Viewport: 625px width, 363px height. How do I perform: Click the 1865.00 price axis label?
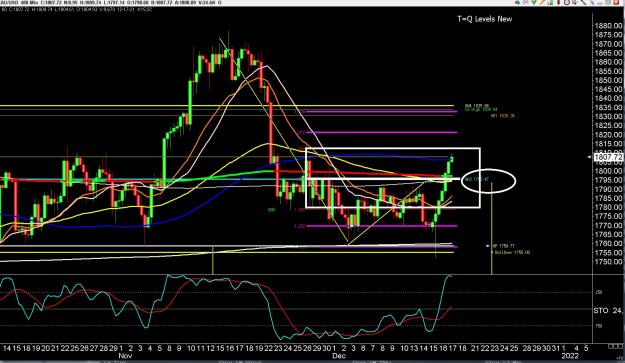608,53
